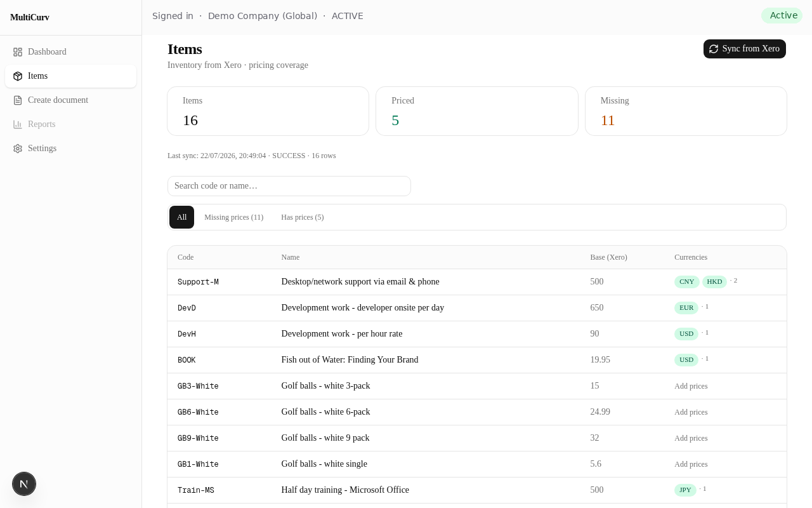812x508 pixels.
Task: Click Demo Company (Global) in header
Action: coord(263,16)
